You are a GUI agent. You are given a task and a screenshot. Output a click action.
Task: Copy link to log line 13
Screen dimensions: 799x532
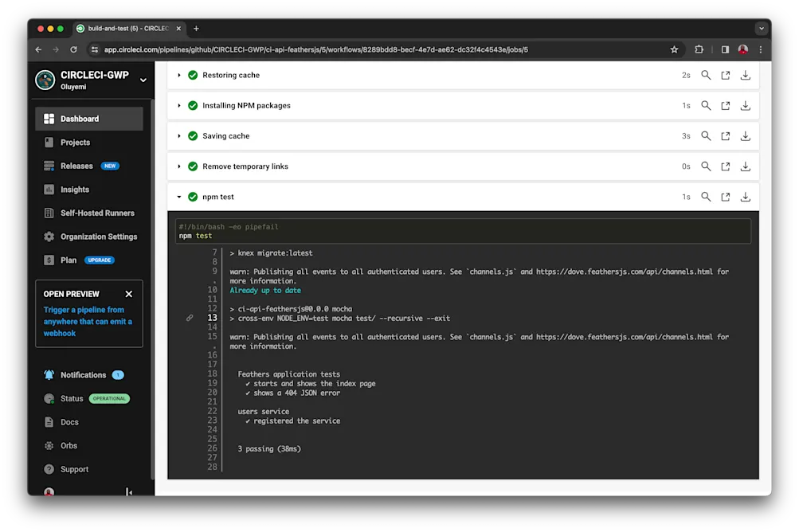click(190, 318)
